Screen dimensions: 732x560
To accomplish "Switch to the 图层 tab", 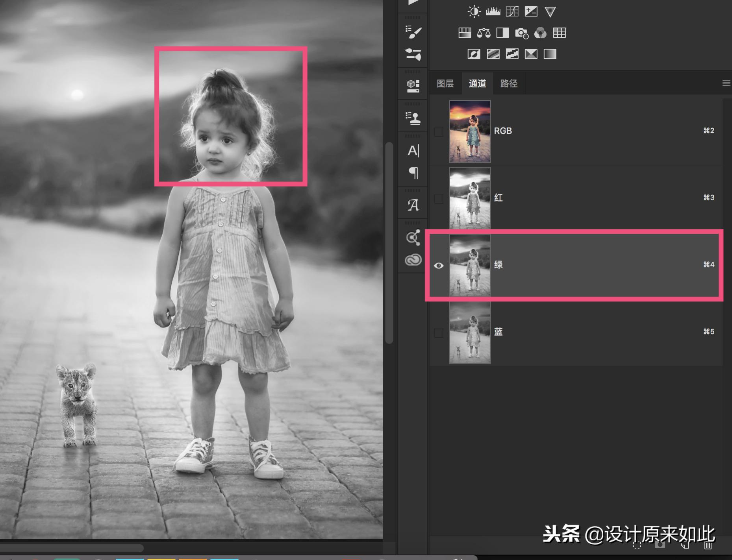I will pos(445,83).
